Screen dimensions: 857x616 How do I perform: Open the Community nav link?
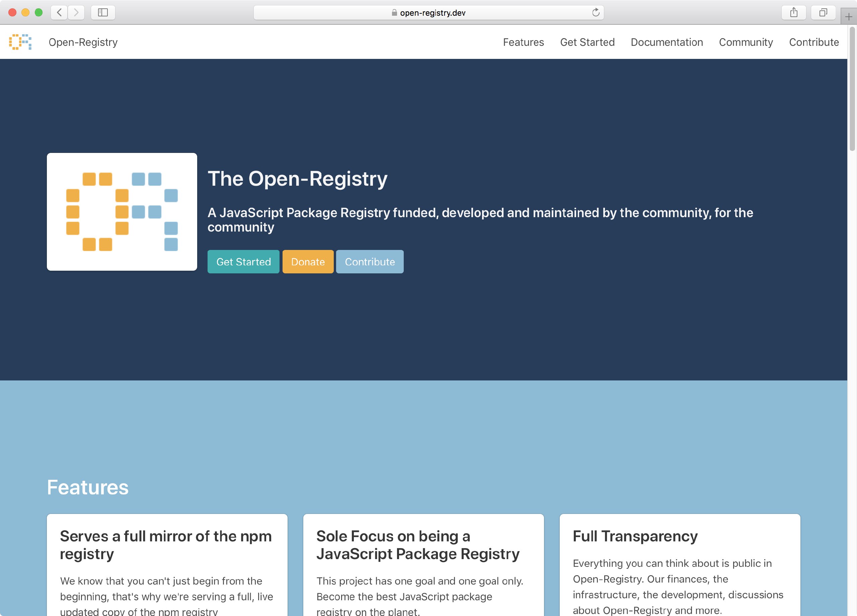746,42
